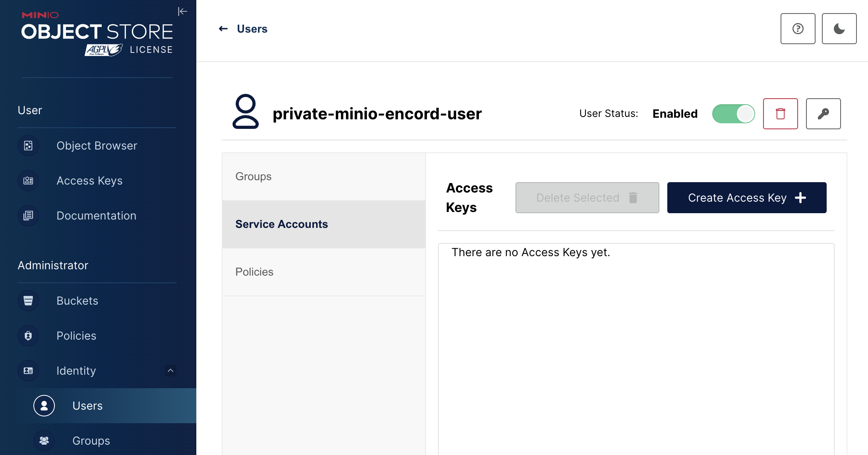Open Object Browser from sidebar

point(97,146)
